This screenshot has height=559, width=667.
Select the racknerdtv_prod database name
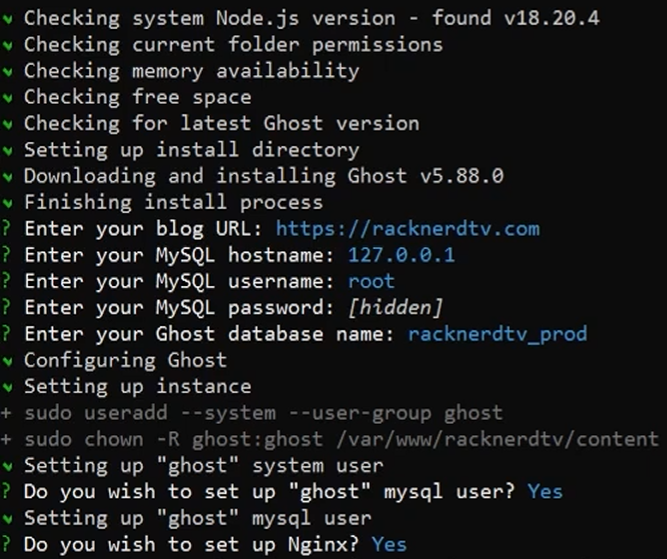pyautogui.click(x=498, y=334)
